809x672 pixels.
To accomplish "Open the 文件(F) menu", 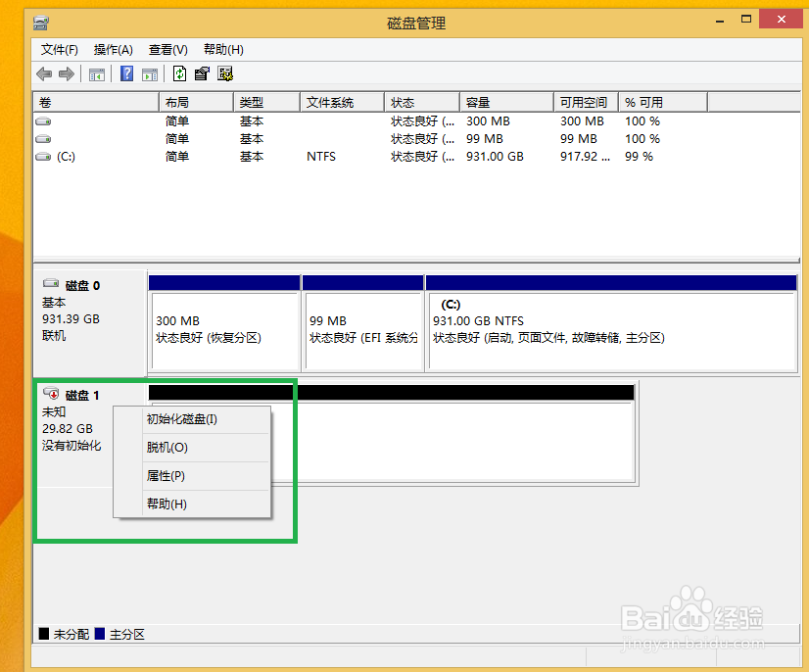I will (x=61, y=49).
